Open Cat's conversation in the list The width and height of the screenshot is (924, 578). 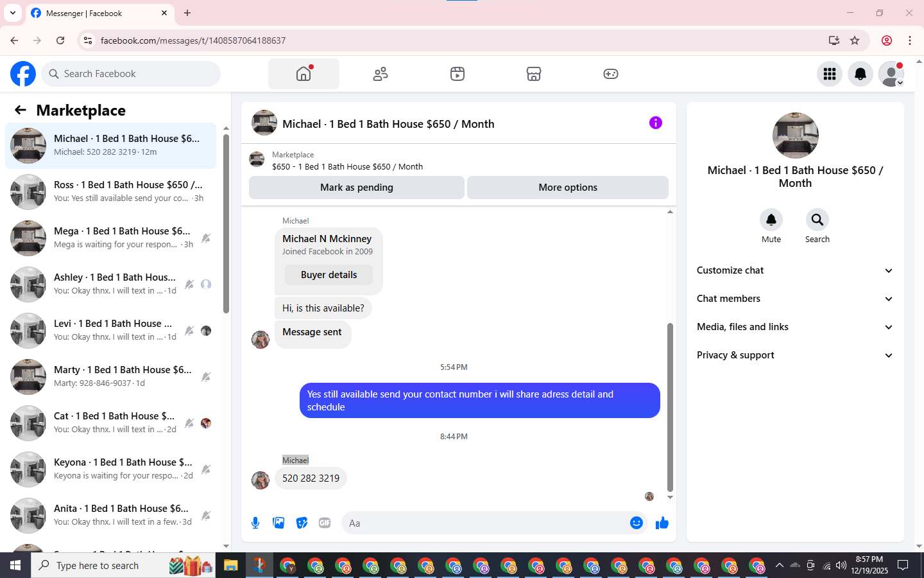110,423
